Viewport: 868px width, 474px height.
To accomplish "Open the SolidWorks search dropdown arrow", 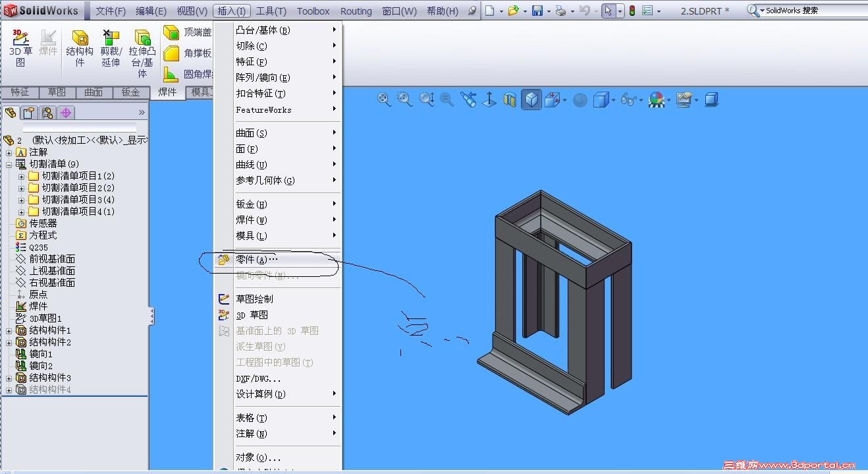I will pyautogui.click(x=762, y=11).
